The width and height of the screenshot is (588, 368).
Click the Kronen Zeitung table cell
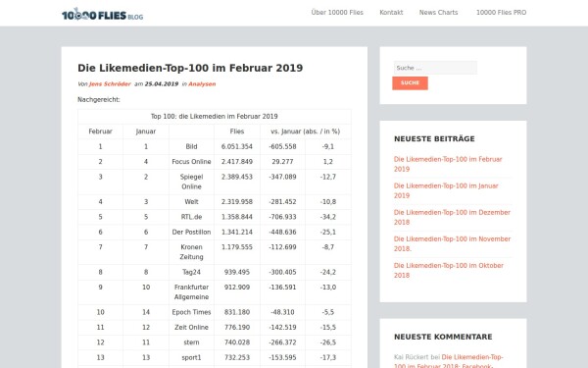(191, 252)
